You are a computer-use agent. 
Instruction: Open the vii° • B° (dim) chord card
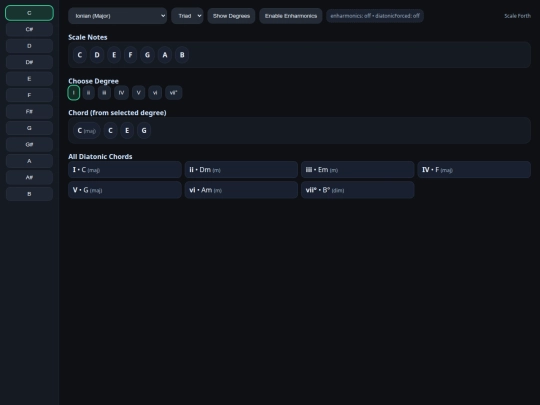[x=357, y=190]
